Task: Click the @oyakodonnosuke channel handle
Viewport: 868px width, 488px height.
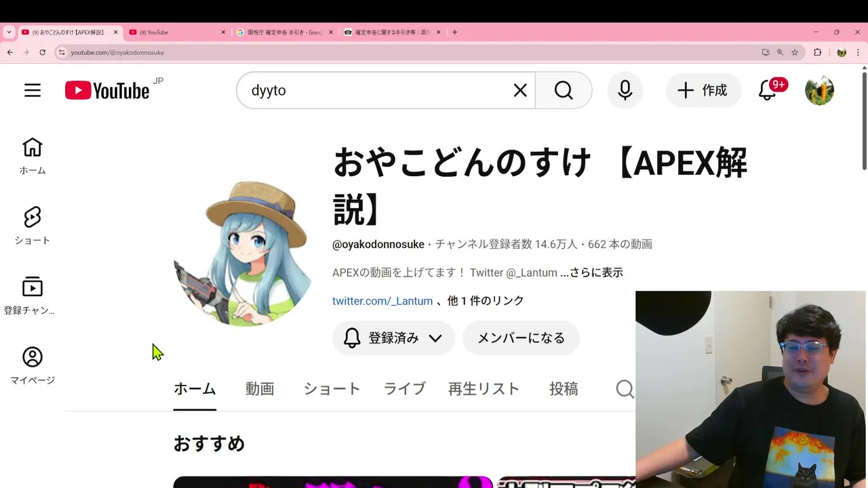Action: [378, 244]
